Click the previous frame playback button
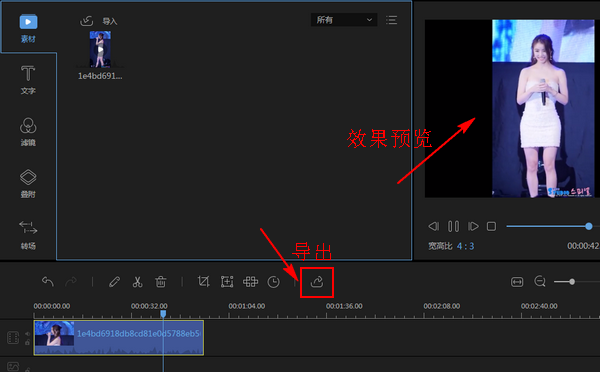600x372 pixels. [x=434, y=226]
